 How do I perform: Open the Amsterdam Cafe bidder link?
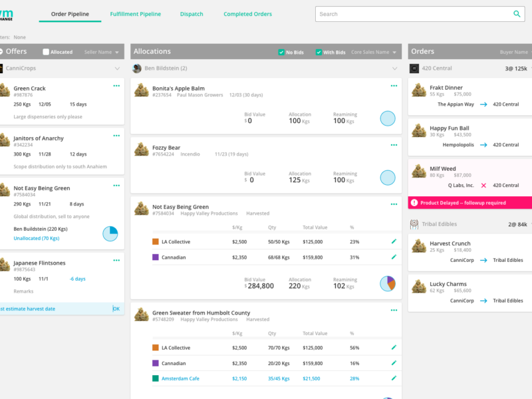180,378
